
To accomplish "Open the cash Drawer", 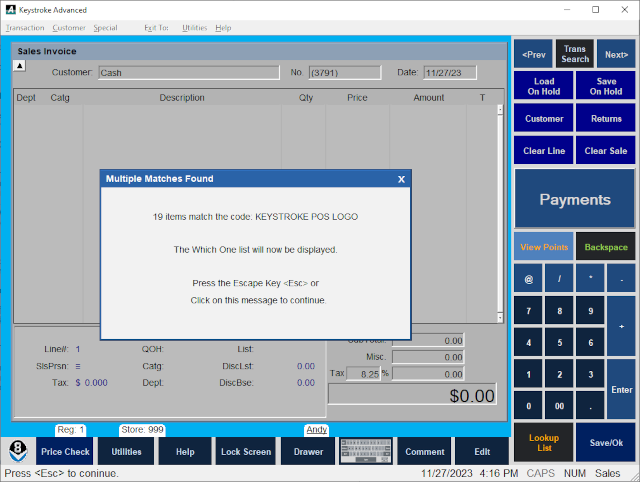I will tap(308, 452).
